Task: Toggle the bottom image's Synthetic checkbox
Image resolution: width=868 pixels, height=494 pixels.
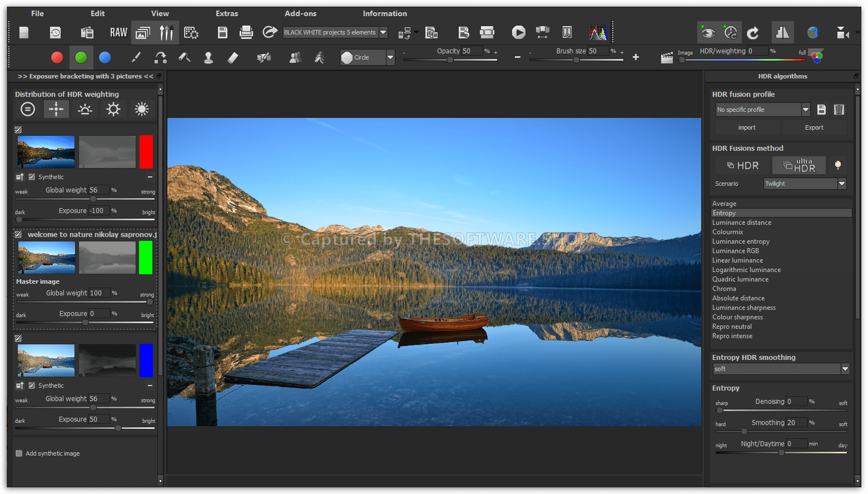Action: (32, 386)
